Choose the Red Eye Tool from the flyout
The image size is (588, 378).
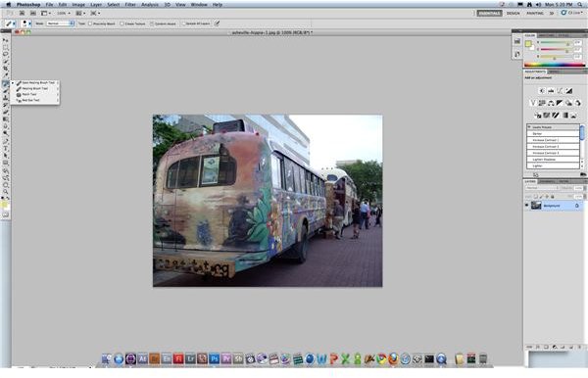30,101
